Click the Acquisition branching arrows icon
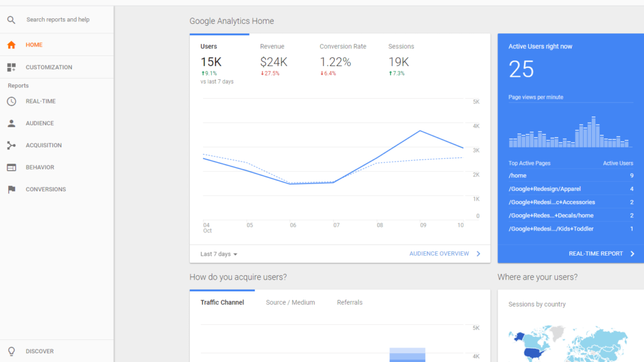Viewport: 644px width, 362px height. (11, 145)
